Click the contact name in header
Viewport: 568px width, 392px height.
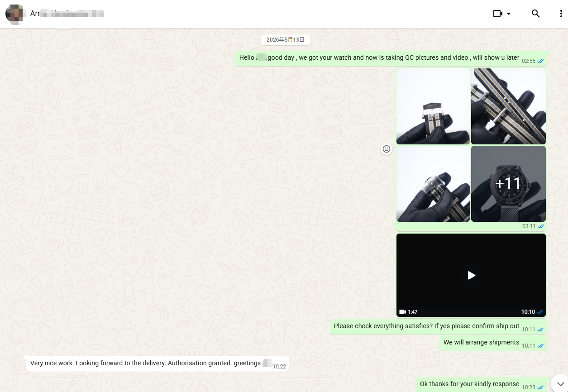(x=67, y=14)
